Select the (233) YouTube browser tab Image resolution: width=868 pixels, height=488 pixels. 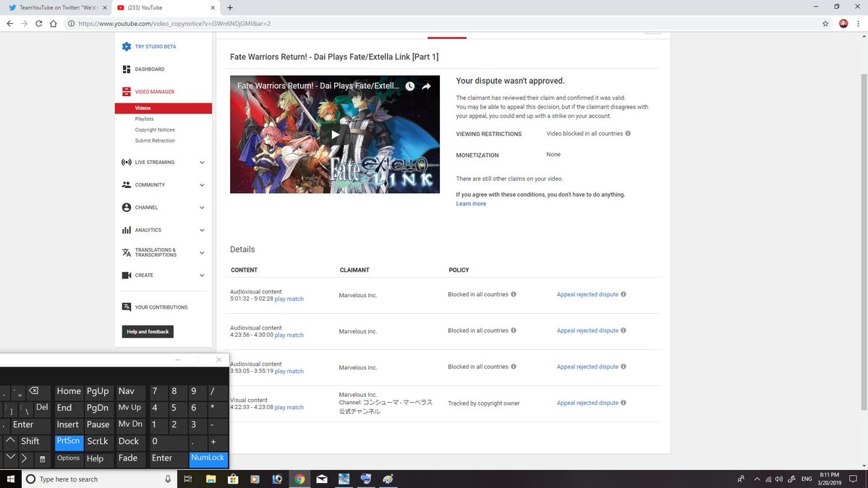pyautogui.click(x=165, y=7)
